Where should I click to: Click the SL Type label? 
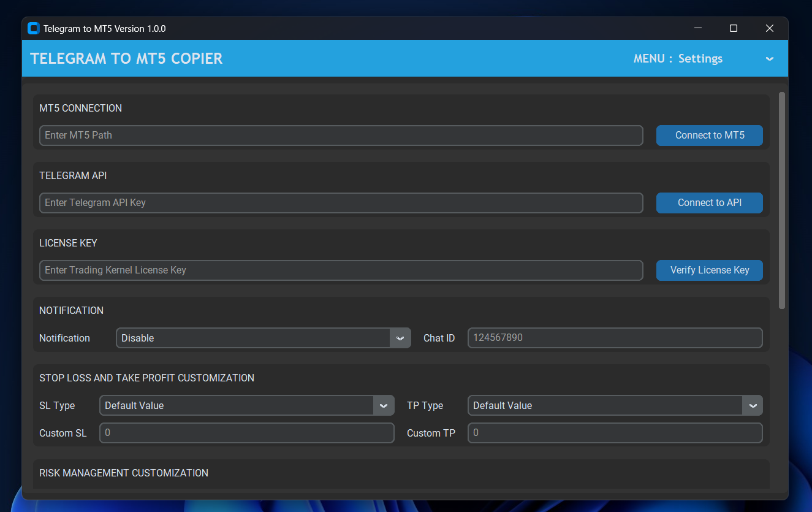(x=57, y=405)
